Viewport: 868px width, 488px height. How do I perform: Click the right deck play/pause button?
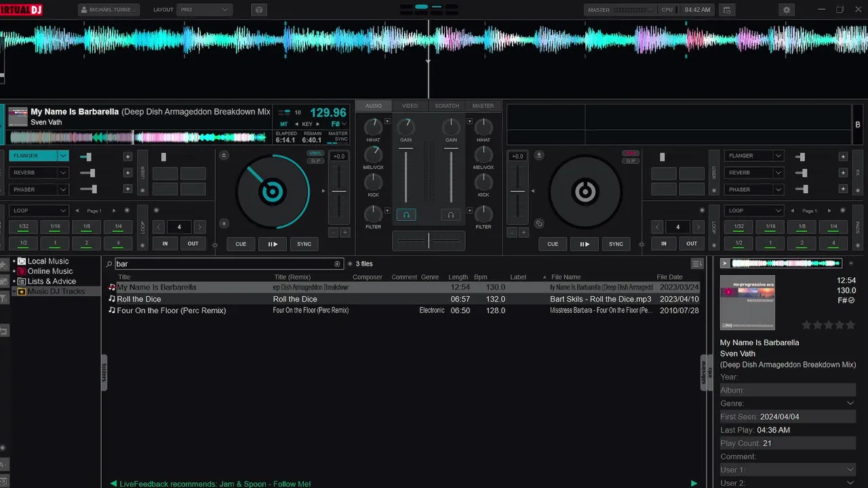tap(585, 244)
